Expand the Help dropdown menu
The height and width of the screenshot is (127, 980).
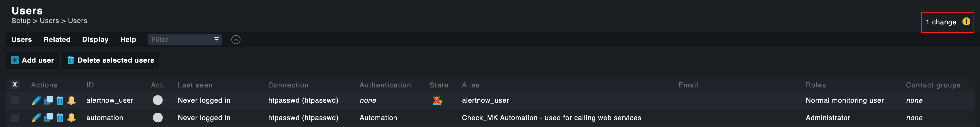[x=128, y=40]
